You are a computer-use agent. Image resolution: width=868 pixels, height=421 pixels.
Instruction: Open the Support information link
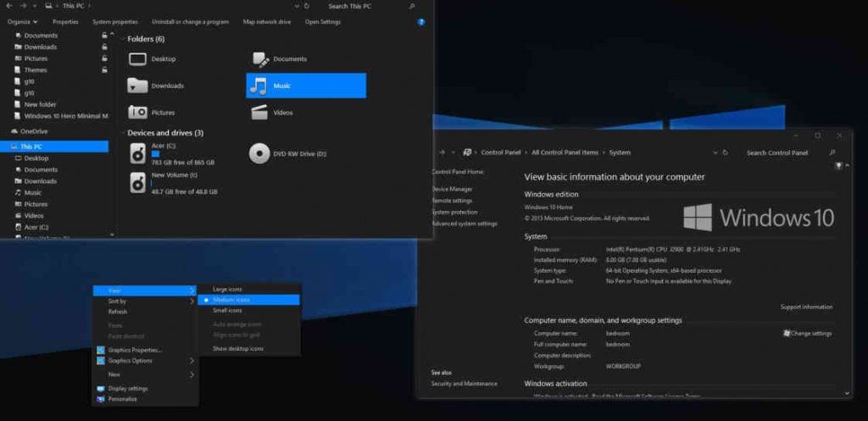coord(807,307)
